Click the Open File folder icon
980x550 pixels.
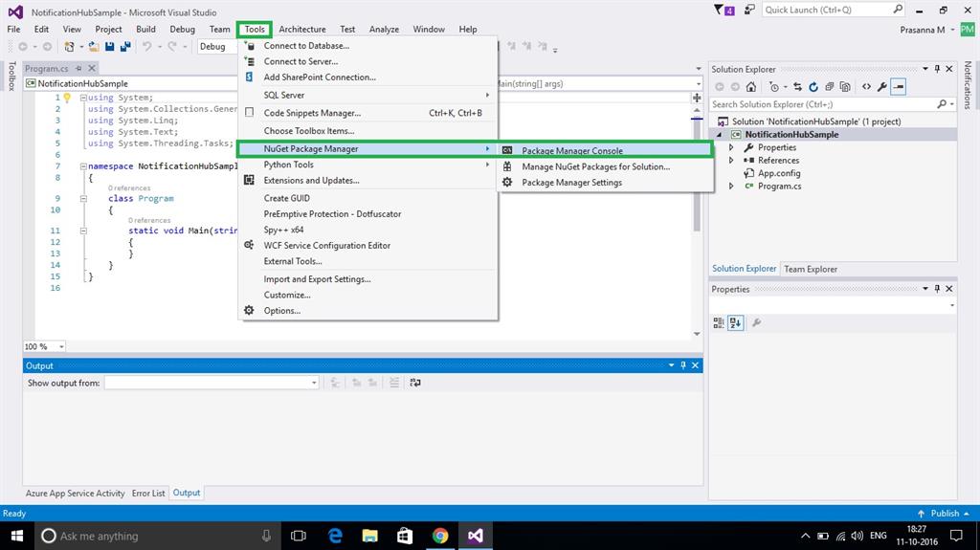tap(94, 46)
